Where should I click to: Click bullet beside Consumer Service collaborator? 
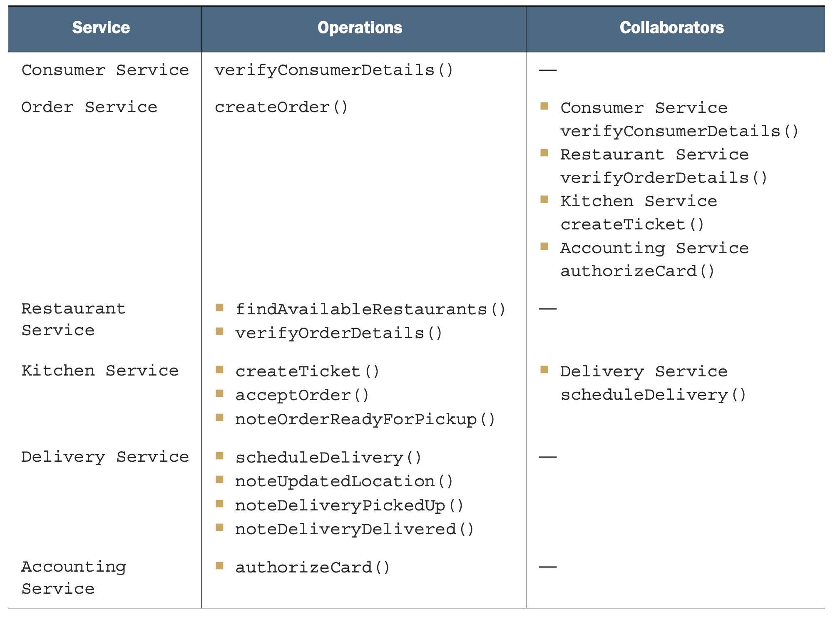(x=544, y=106)
